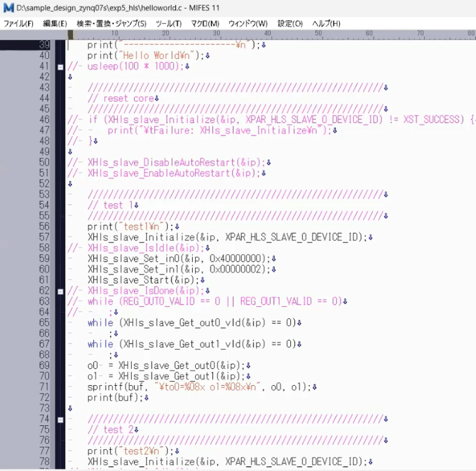Open the ヘルプ(H) menu
The width and height of the screenshot is (476, 471).
click(x=326, y=24)
